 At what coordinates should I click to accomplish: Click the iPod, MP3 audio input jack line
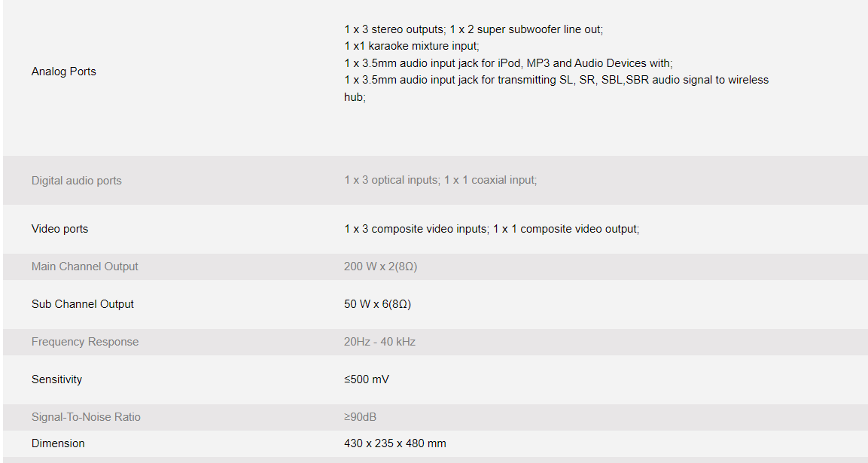[x=508, y=63]
